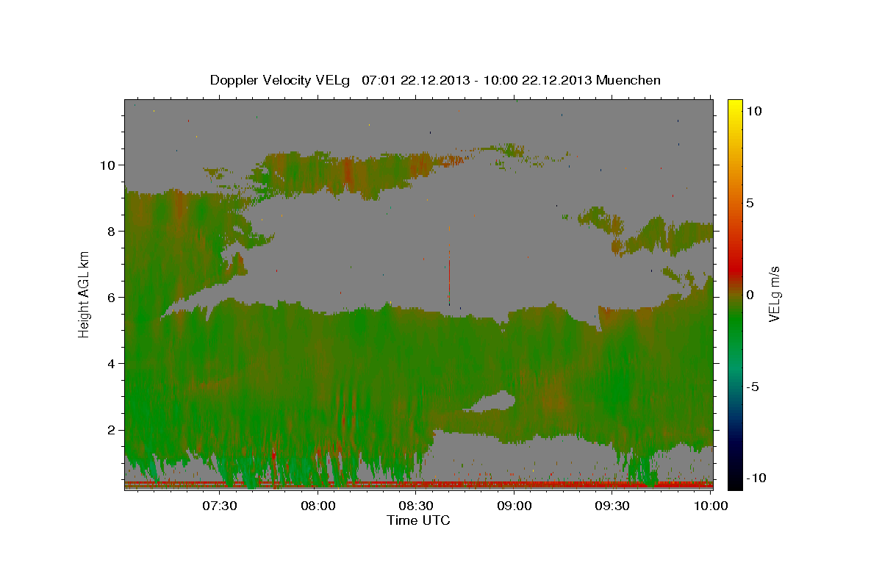Click the height tick label 6
Viewport: 882px width, 588px height.
tap(111, 297)
